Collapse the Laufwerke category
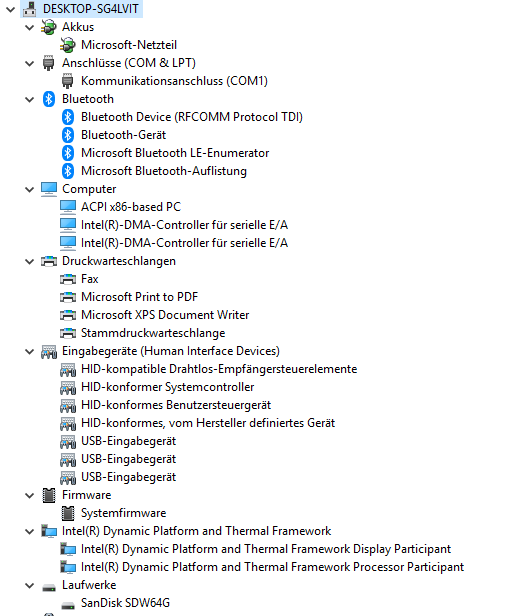Viewport: 513px width, 616px height. click(x=29, y=585)
